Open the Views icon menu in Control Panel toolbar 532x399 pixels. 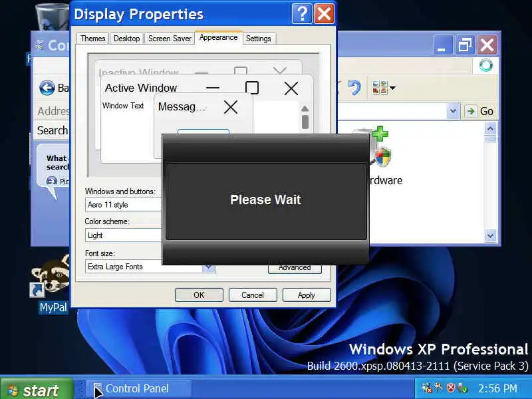pos(384,88)
